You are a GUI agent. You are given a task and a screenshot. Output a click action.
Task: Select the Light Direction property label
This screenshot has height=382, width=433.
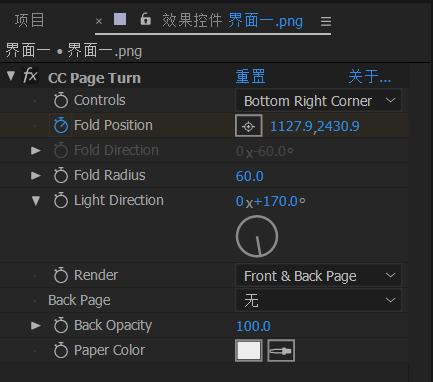tap(119, 200)
